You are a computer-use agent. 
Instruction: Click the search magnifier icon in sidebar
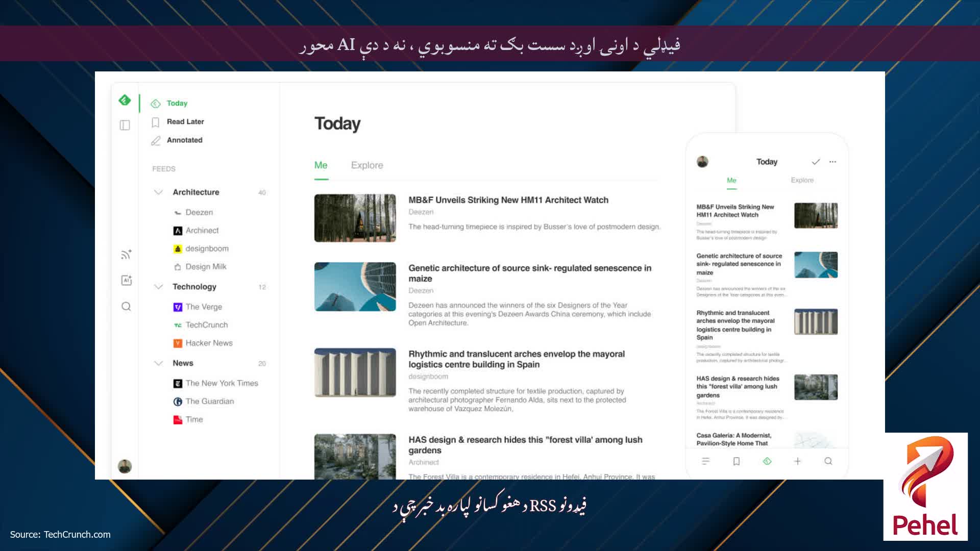click(126, 307)
